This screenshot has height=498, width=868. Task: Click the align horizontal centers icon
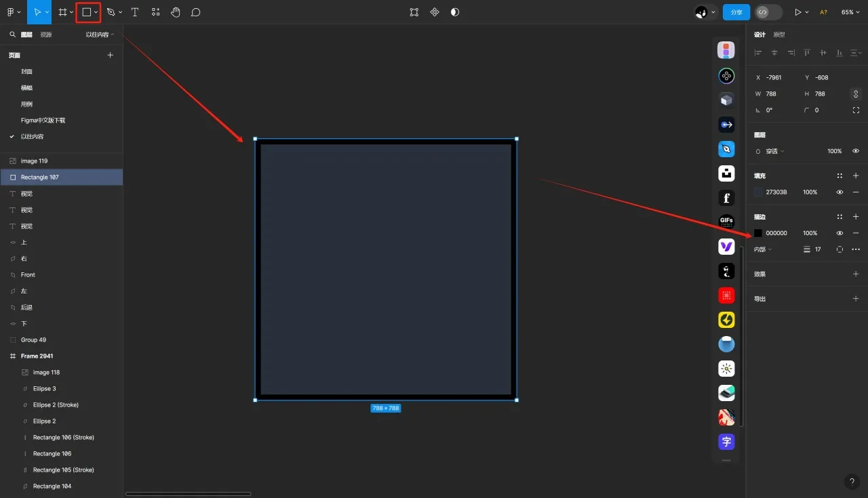point(774,53)
